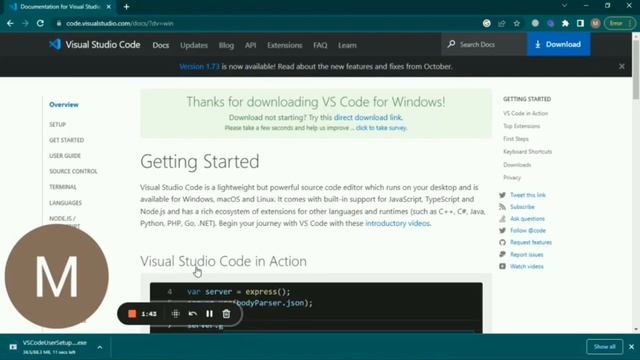Screen dimensions: 640x360
Task: Select Overview in the left sidebar
Action: 64,105
